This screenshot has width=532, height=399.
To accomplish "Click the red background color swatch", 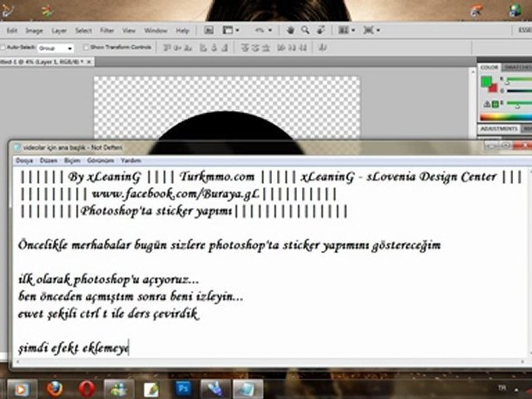I will (x=493, y=88).
